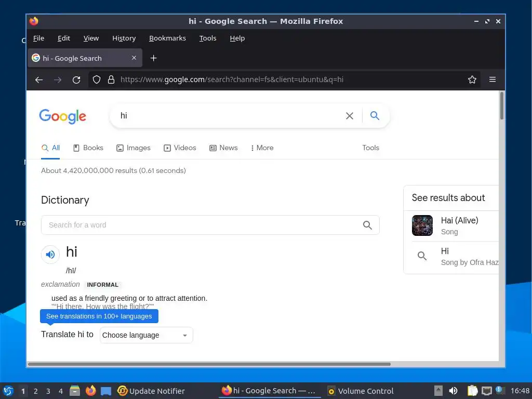This screenshot has width=532, height=399.
Task: Clear the Google search box text
Action: (x=350, y=116)
